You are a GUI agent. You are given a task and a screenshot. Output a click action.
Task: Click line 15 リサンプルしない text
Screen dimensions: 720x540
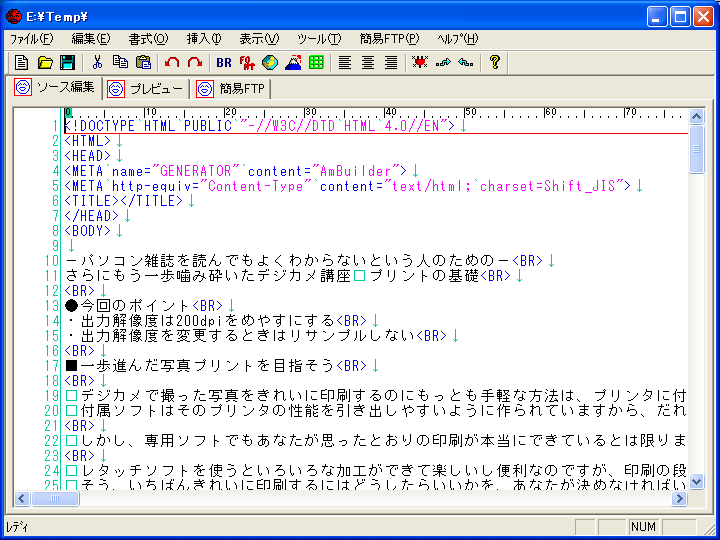point(352,336)
